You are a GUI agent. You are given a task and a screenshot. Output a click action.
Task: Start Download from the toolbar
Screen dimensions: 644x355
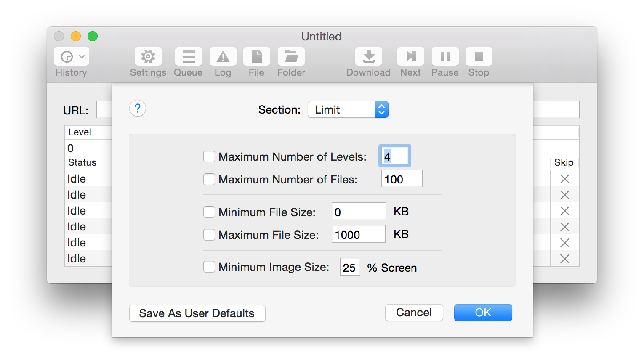(x=368, y=57)
